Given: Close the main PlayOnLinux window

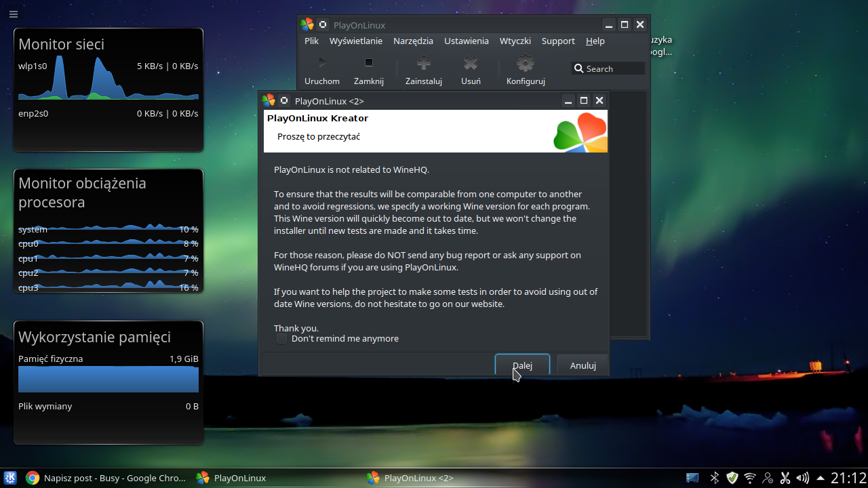Looking at the screenshot, I should click(x=640, y=24).
